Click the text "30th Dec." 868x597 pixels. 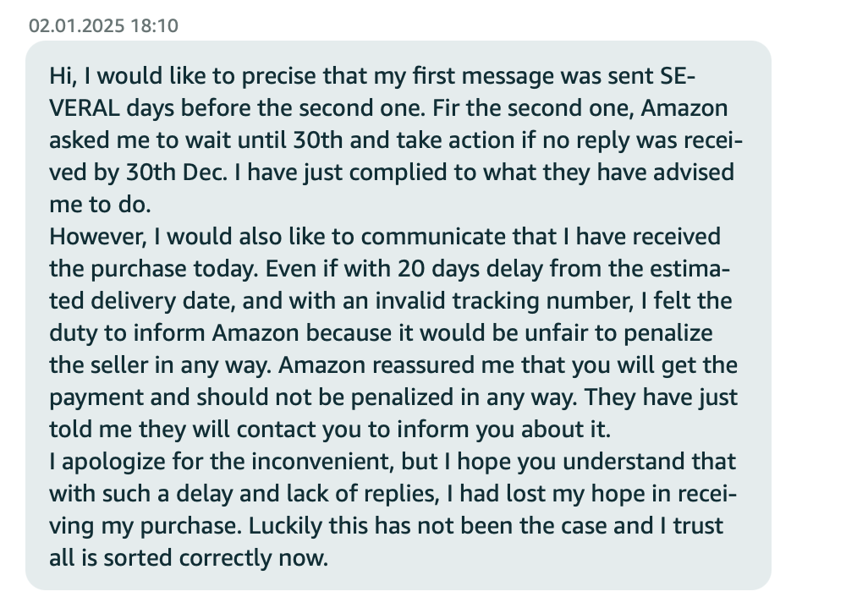click(177, 172)
